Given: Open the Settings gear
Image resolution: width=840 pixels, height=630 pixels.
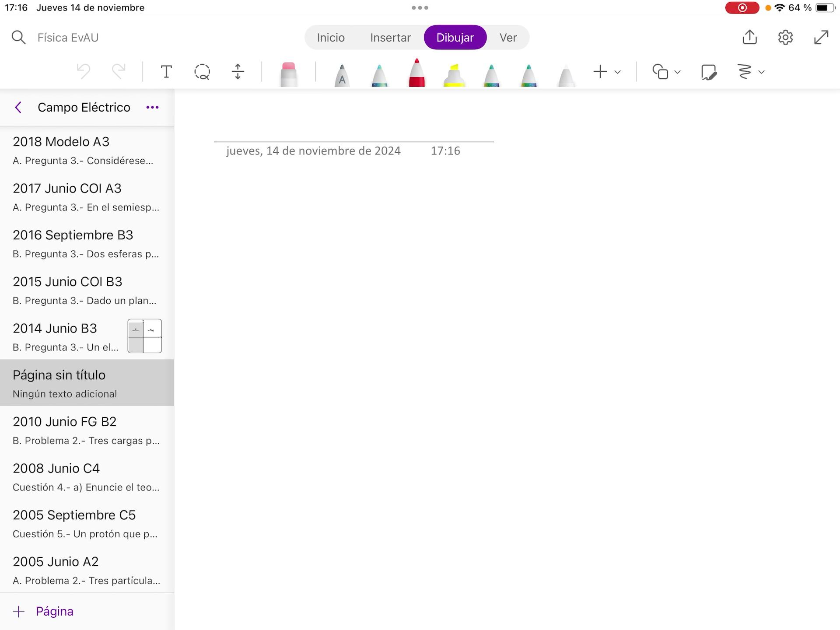Looking at the screenshot, I should pyautogui.click(x=785, y=37).
